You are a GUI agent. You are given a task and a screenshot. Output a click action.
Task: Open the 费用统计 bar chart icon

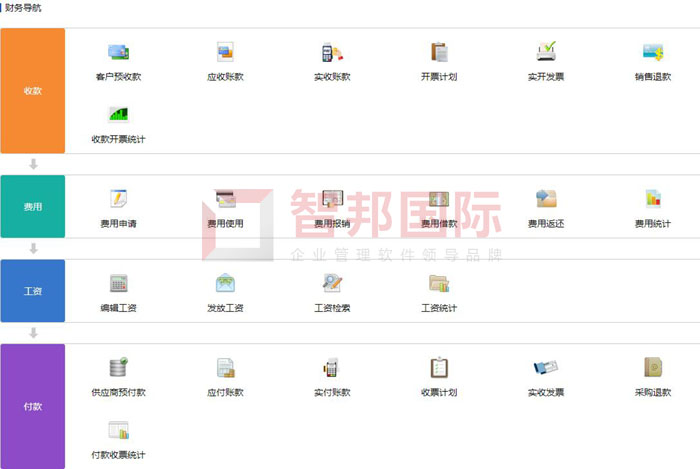pos(653,199)
